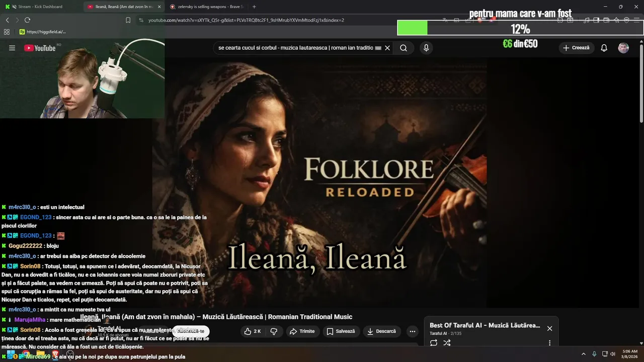The height and width of the screenshot is (362, 644).
Task: Open browser main menu
Action: 636,20
